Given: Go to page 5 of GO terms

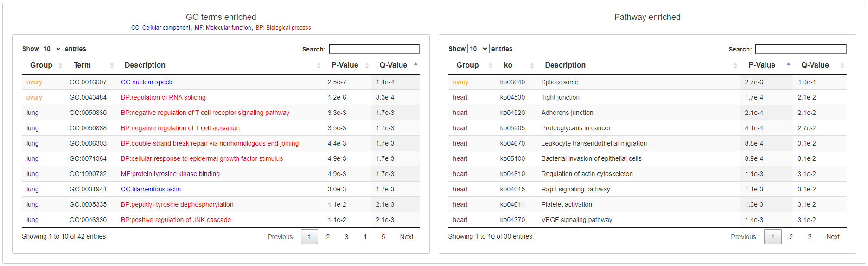Looking at the screenshot, I should click(383, 237).
